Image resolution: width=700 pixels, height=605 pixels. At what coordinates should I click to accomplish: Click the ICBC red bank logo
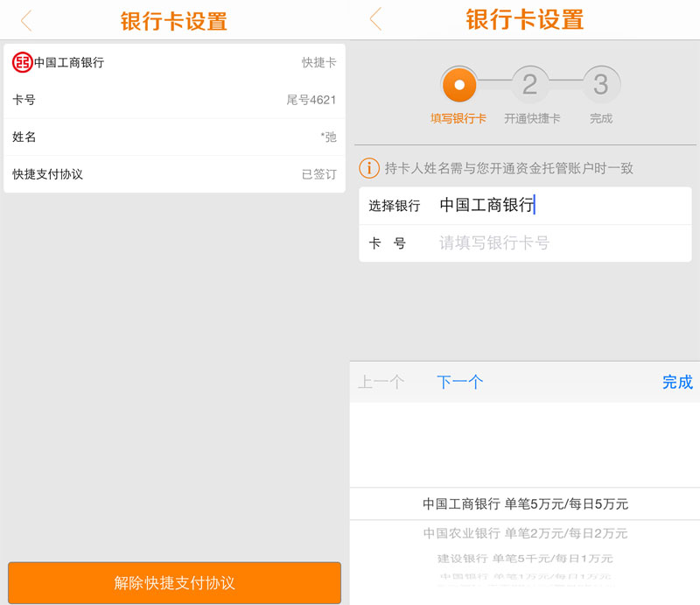pyautogui.click(x=23, y=62)
